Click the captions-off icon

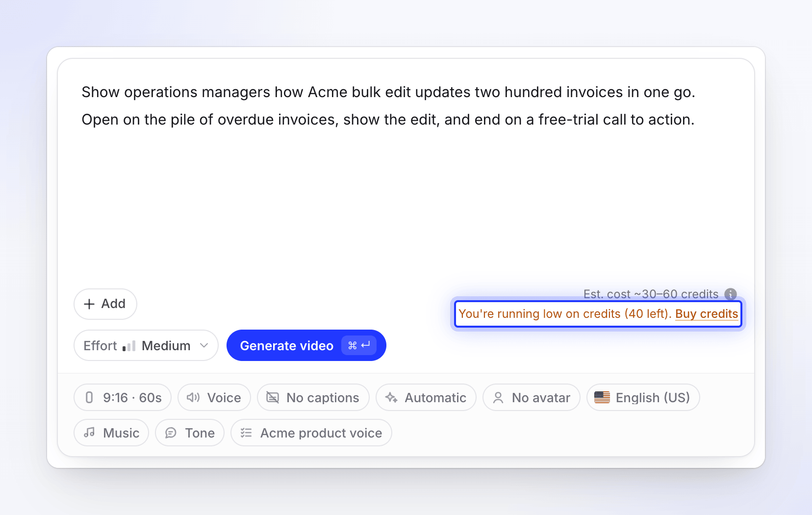coord(273,397)
